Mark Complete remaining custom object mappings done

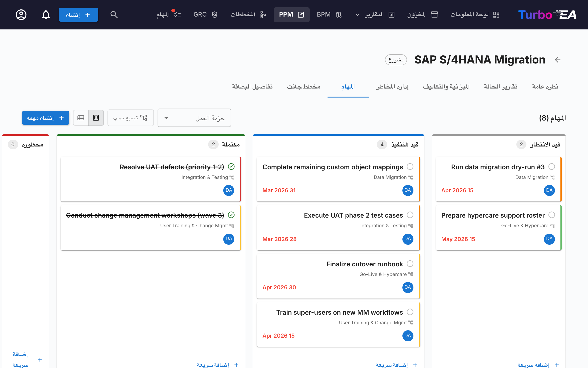click(410, 167)
